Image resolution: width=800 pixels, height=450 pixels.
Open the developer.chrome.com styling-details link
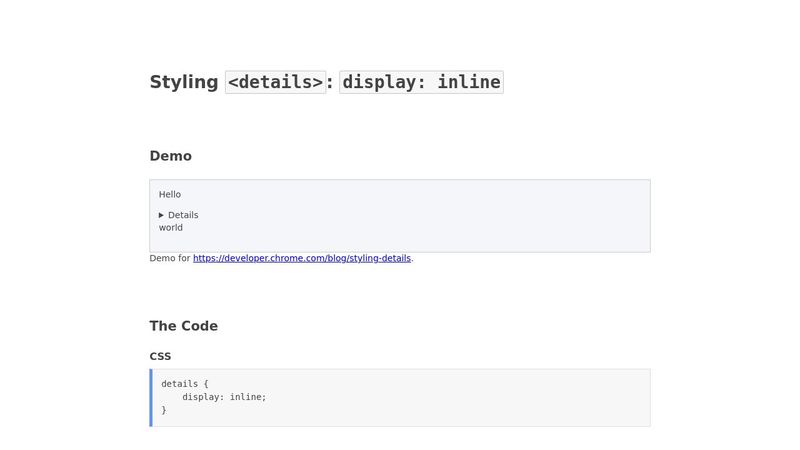coord(301,258)
